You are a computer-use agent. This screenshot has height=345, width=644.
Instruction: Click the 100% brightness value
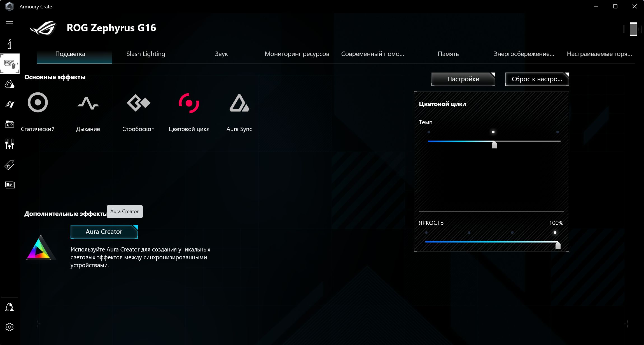click(x=556, y=223)
